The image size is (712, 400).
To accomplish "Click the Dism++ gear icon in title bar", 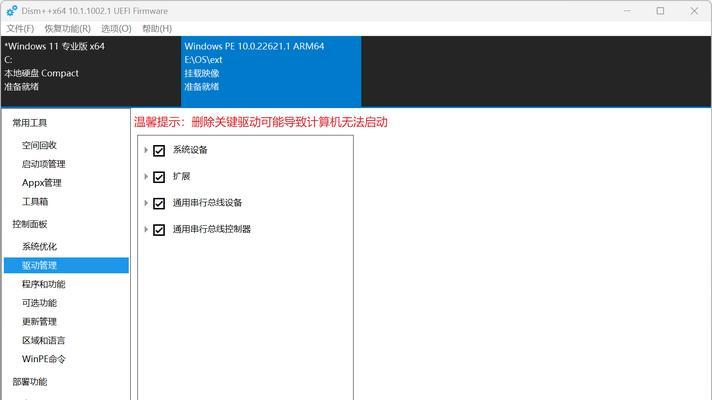I will pos(12,10).
